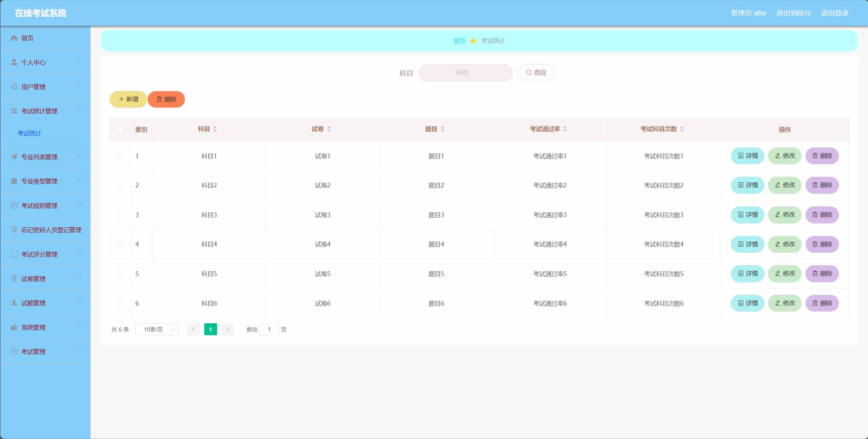
Task: Open 系统管理 menu item
Action: (x=45, y=327)
